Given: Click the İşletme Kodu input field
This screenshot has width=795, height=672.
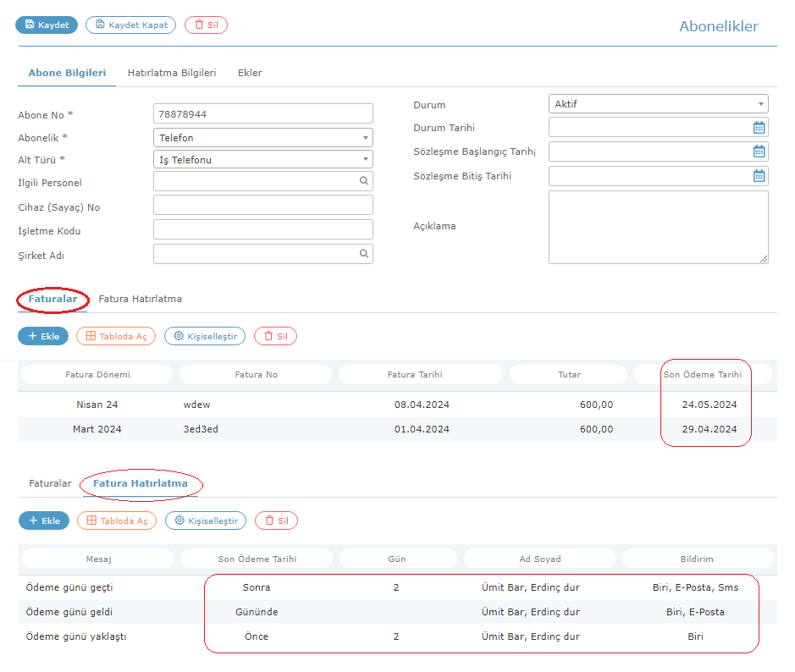Looking at the screenshot, I should 263,229.
